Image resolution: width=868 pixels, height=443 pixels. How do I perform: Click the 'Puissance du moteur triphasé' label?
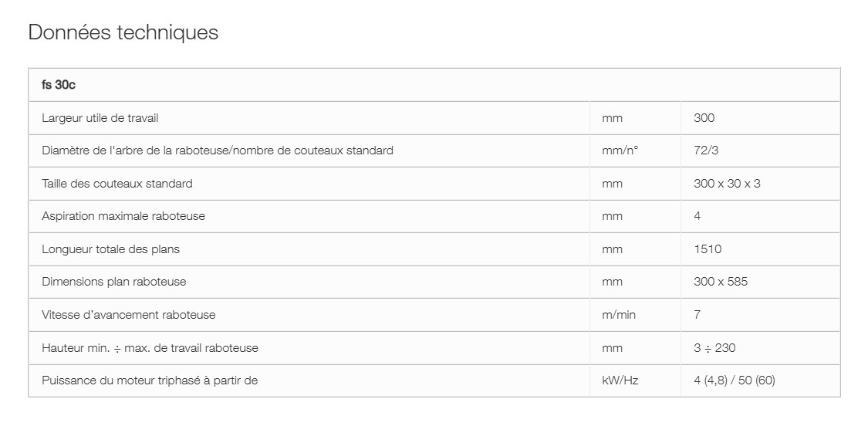click(150, 380)
